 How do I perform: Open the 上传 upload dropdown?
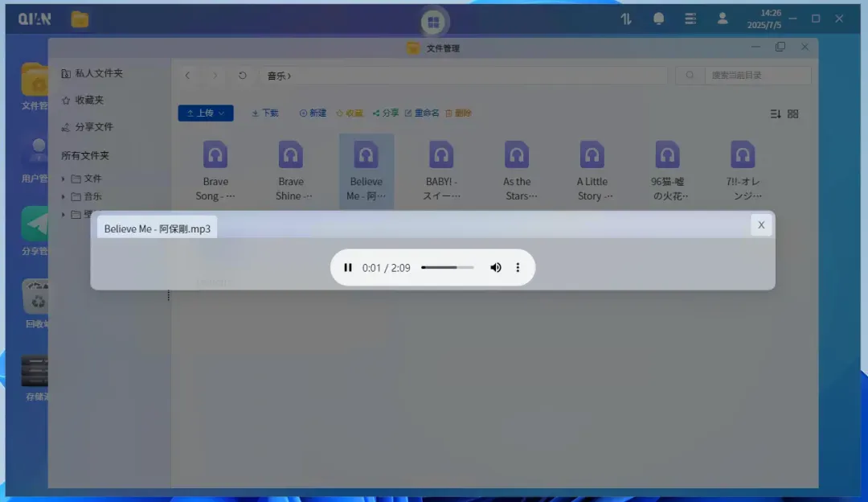206,113
